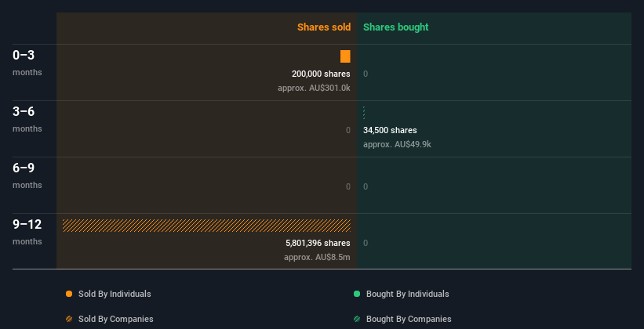644x329 pixels.
Task: Select the 6–9 months row label
Action: (27, 175)
